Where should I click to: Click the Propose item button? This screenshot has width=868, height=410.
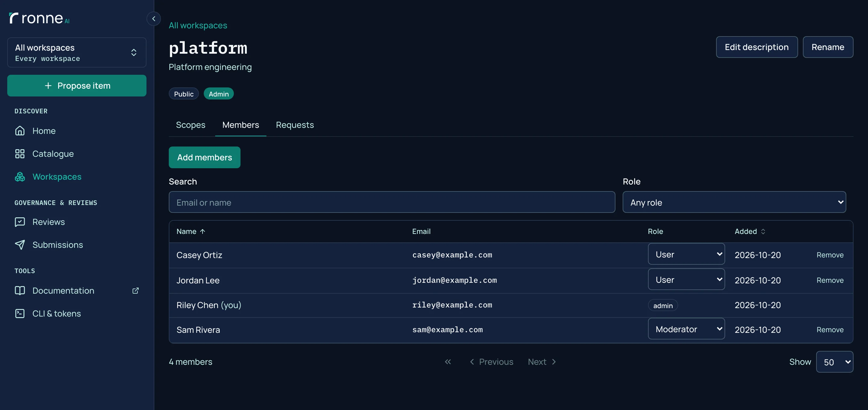pos(77,86)
